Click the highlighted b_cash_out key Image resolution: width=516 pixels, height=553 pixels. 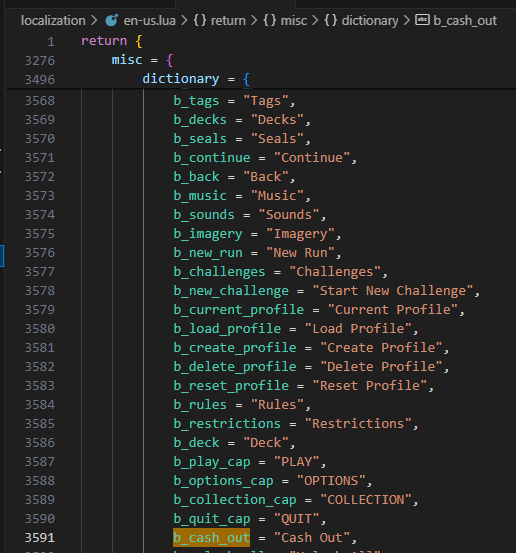(x=212, y=537)
